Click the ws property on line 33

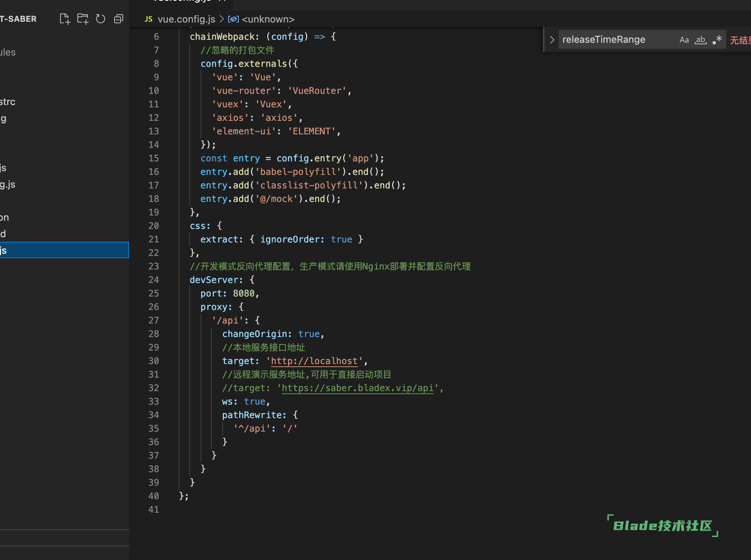227,402
